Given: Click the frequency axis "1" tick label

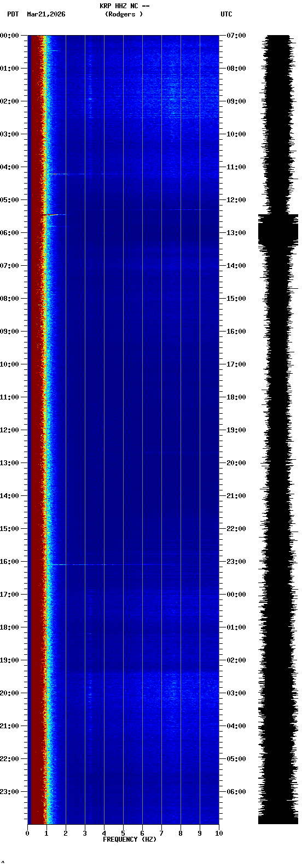Looking at the screenshot, I should coord(47,833).
